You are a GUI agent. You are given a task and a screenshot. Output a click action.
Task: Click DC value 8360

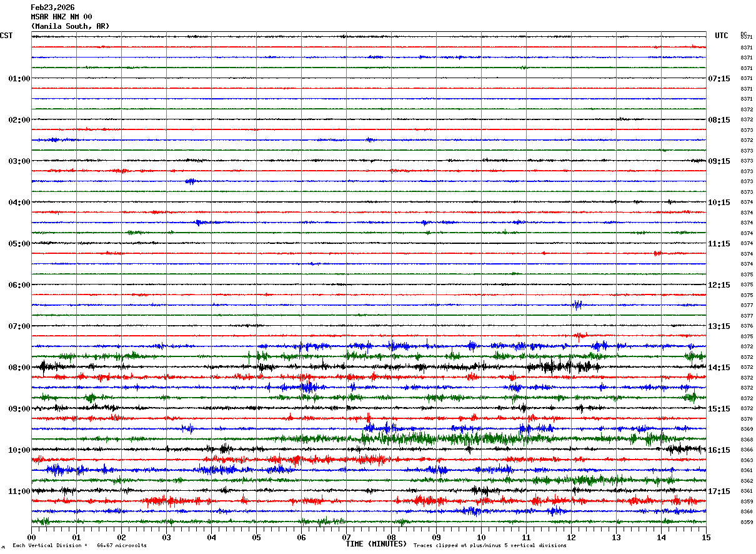747,511
